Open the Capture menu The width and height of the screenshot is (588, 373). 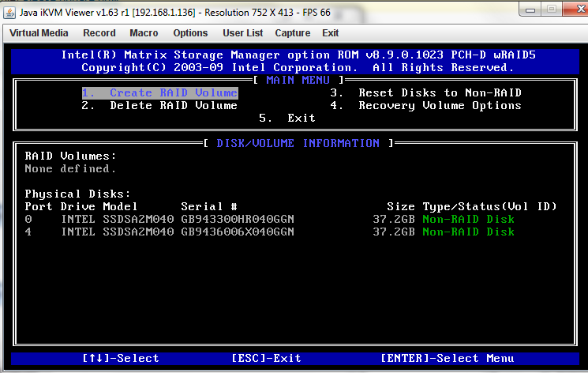tap(292, 33)
